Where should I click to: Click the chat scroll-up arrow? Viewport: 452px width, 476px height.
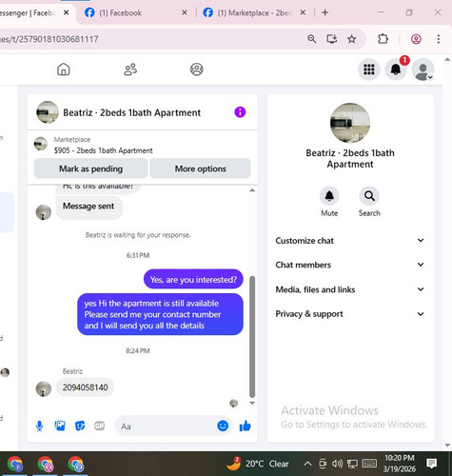[252, 190]
